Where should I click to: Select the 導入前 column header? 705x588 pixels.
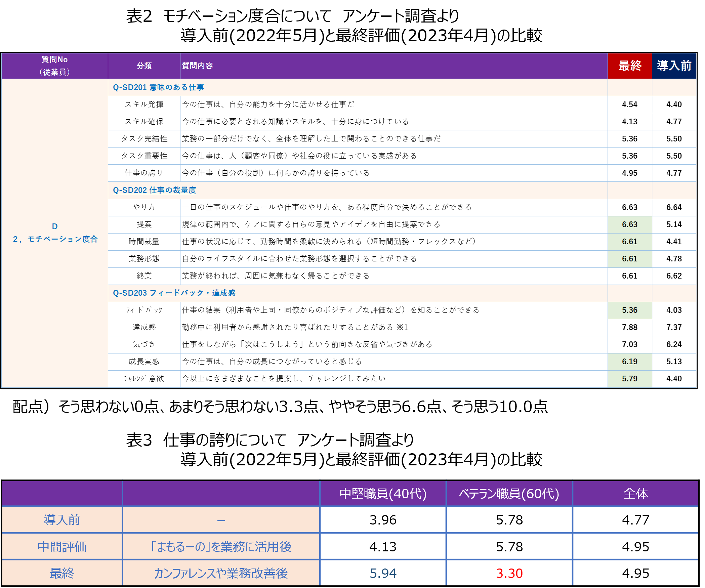[674, 66]
